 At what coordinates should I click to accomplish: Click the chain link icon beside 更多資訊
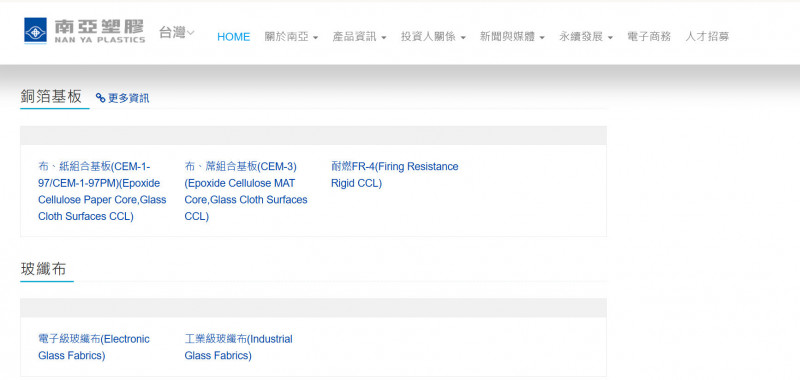click(x=101, y=98)
